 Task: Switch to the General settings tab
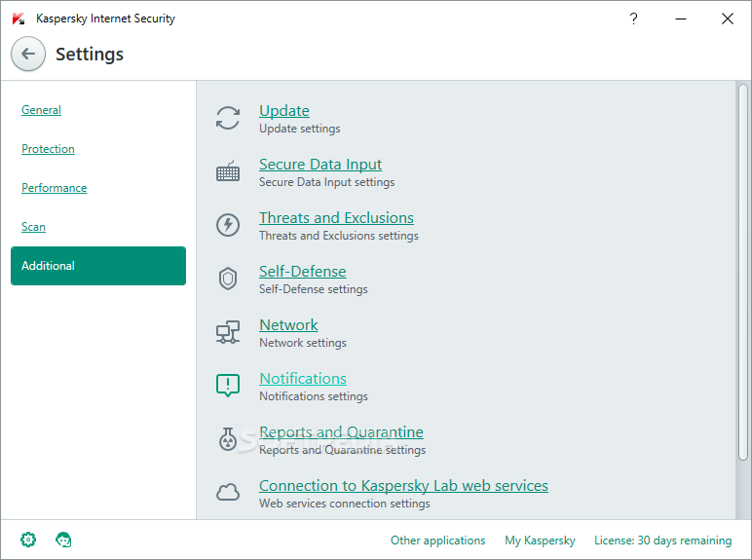tap(41, 110)
